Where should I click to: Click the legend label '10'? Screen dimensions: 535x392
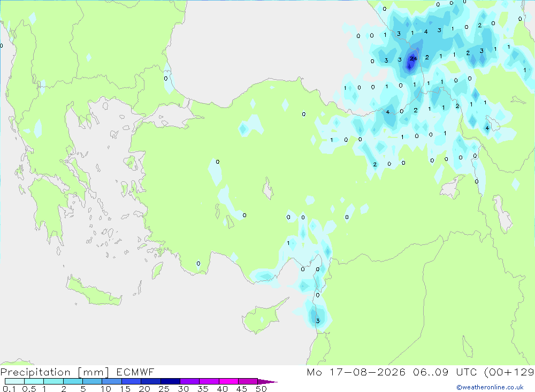[106, 389]
